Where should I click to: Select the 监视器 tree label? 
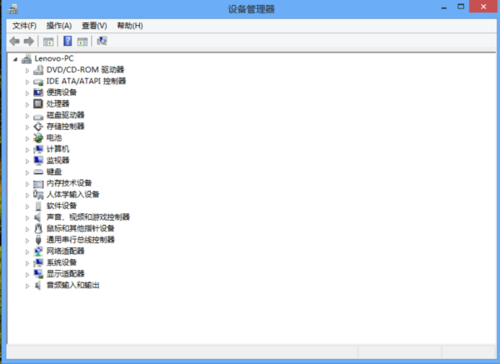[58, 160]
